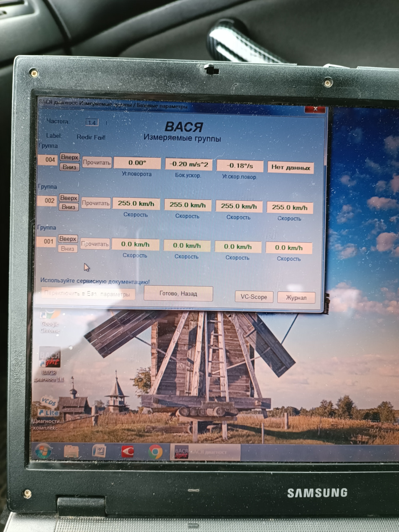Click the Журнал button
The width and height of the screenshot is (399, 532).
[296, 298]
